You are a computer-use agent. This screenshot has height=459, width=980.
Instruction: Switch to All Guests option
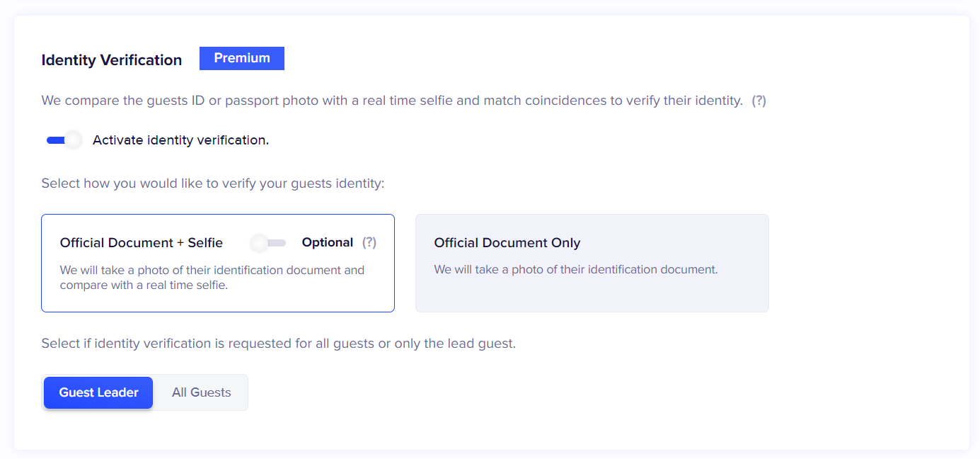coord(202,392)
